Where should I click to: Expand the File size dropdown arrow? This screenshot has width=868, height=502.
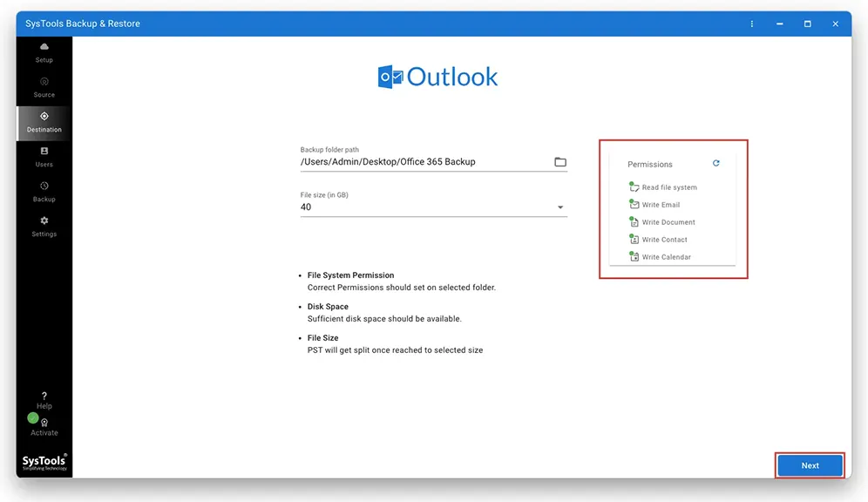(x=560, y=207)
